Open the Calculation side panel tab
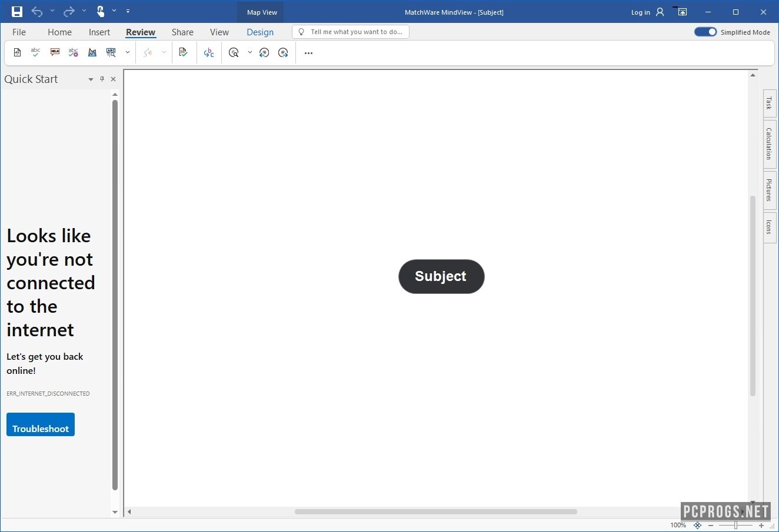779x532 pixels. [769, 144]
